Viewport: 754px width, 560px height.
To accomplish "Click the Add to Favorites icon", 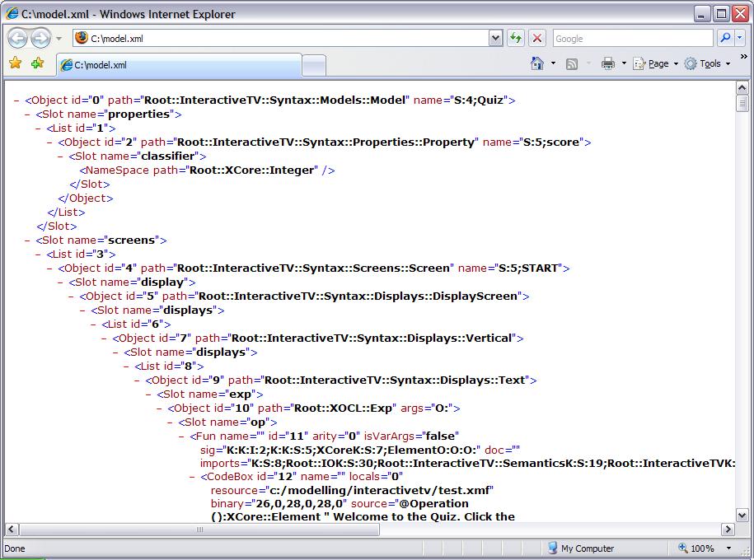I will click(37, 63).
